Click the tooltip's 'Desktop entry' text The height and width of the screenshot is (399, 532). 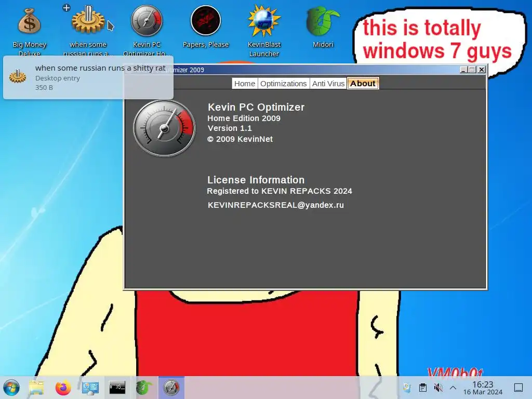pyautogui.click(x=58, y=78)
